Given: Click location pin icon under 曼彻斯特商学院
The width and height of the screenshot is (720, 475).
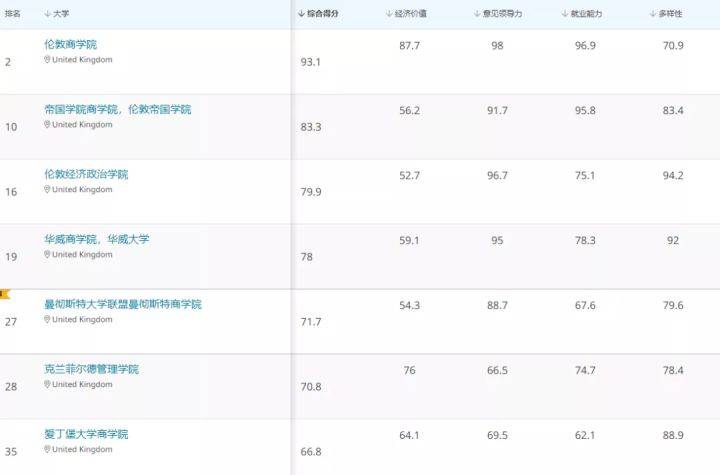Looking at the screenshot, I should tap(47, 319).
